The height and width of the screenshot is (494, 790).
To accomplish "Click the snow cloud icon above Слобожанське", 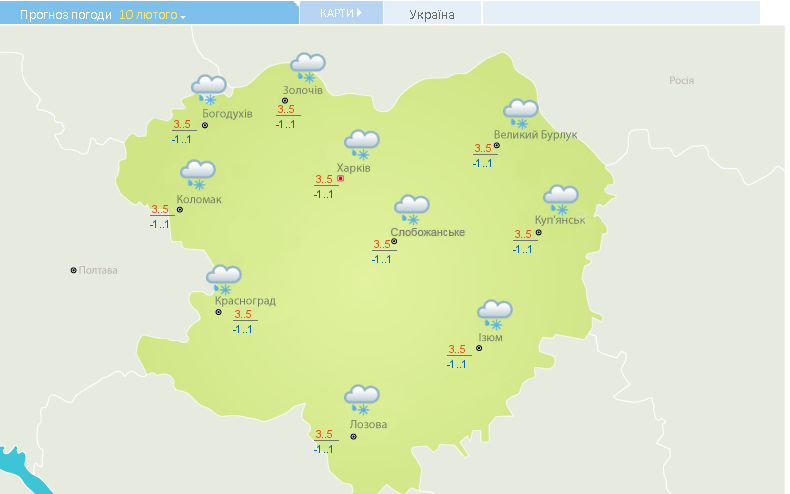I will tap(412, 210).
